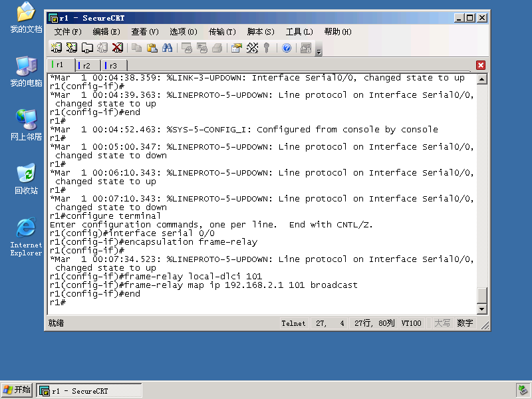Click the r1 - SecureCRT taskbar button
Image resolution: width=532 pixels, height=399 pixels.
pos(89,390)
